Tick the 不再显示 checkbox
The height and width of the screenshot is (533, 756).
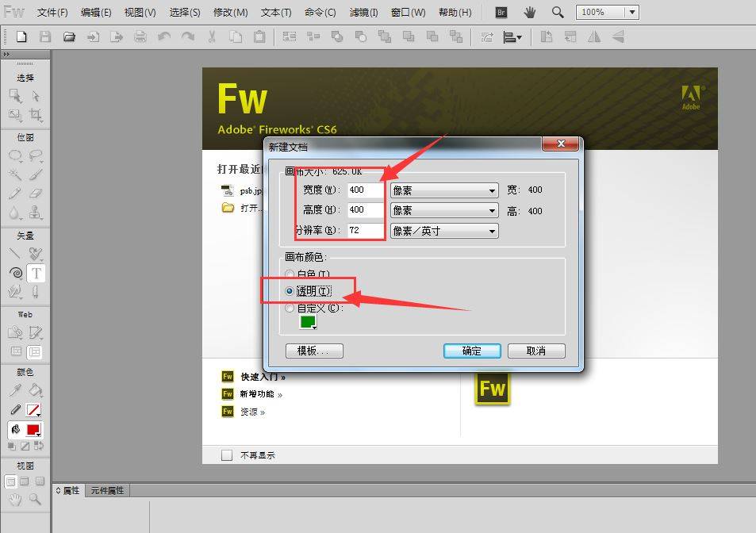click(227, 455)
